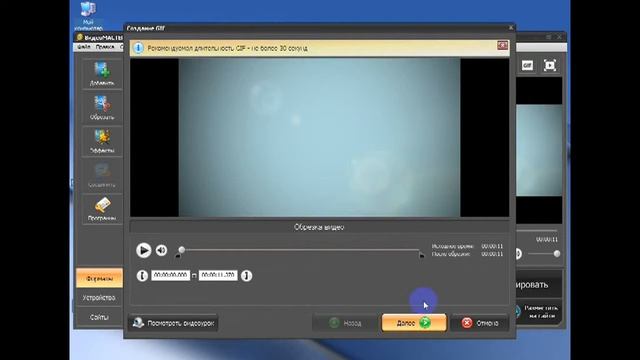The image size is (640, 360).
Task: Click the playback position knob on trim slider
Action: (x=182, y=250)
